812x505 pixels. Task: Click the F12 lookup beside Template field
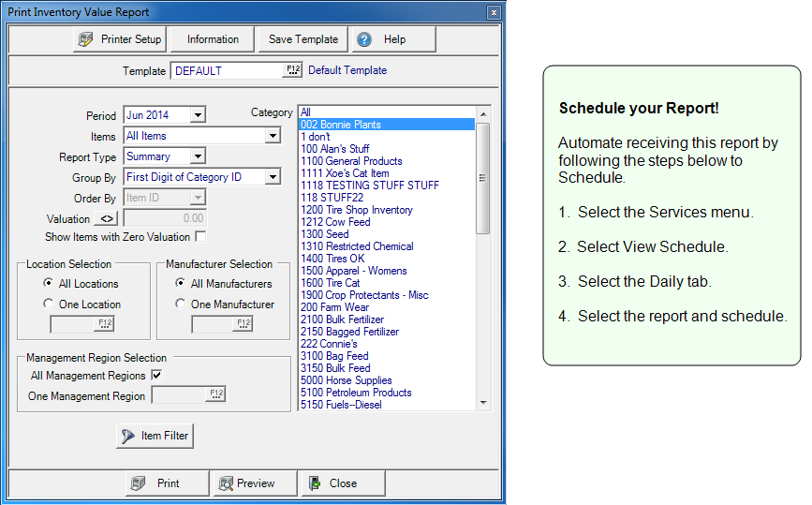(293, 70)
